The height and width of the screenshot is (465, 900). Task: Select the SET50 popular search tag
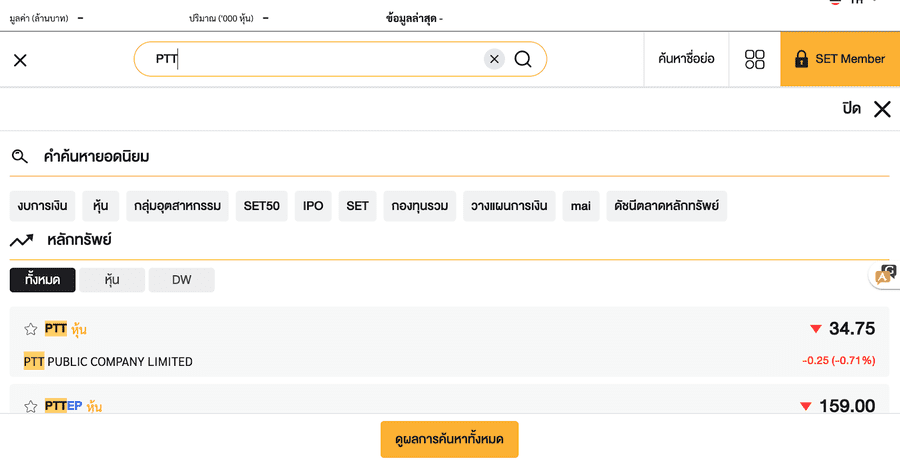tap(262, 206)
